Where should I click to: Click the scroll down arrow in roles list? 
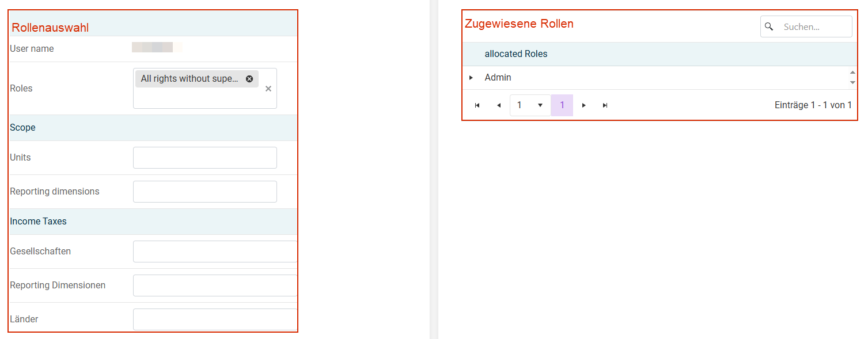[853, 82]
